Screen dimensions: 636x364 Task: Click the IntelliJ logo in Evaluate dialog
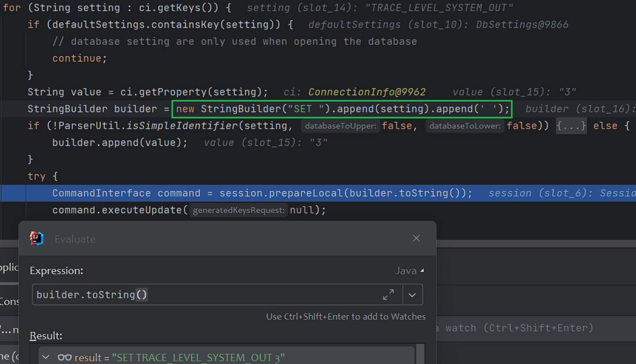coord(37,238)
